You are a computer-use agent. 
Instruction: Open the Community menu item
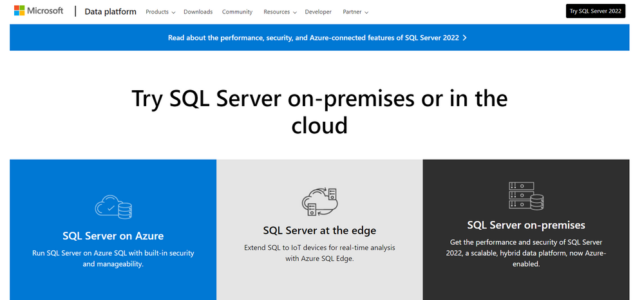pyautogui.click(x=237, y=12)
